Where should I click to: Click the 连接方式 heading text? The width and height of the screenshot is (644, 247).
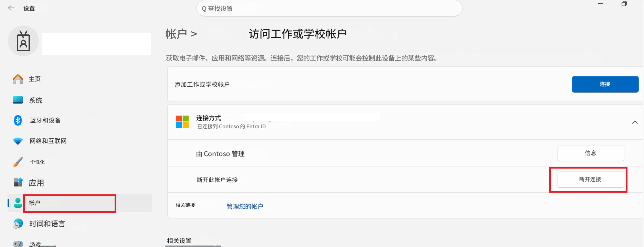pyautogui.click(x=209, y=118)
